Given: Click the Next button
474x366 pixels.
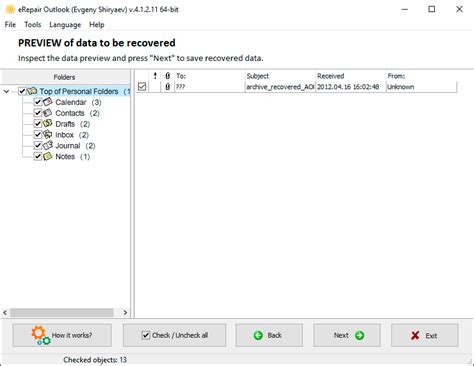Looking at the screenshot, I should 347,335.
